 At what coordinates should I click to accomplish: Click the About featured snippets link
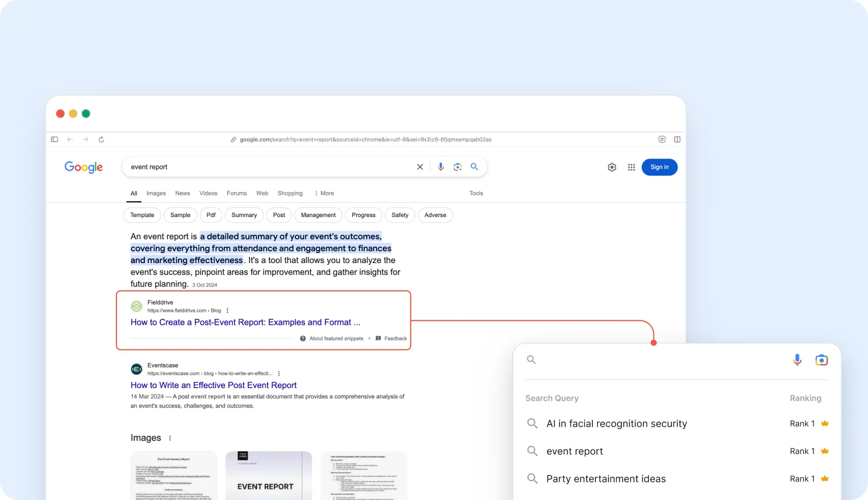click(336, 339)
